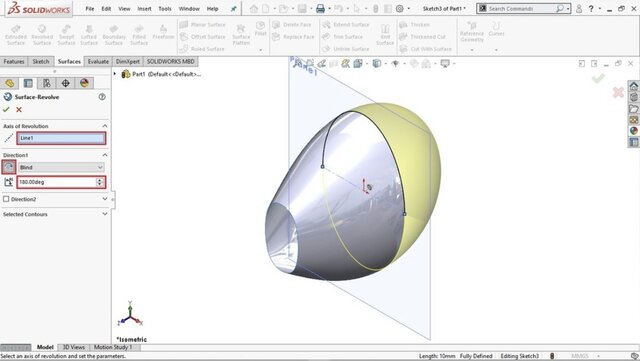
Task: Select the Swept Surface tool
Action: click(x=66, y=35)
